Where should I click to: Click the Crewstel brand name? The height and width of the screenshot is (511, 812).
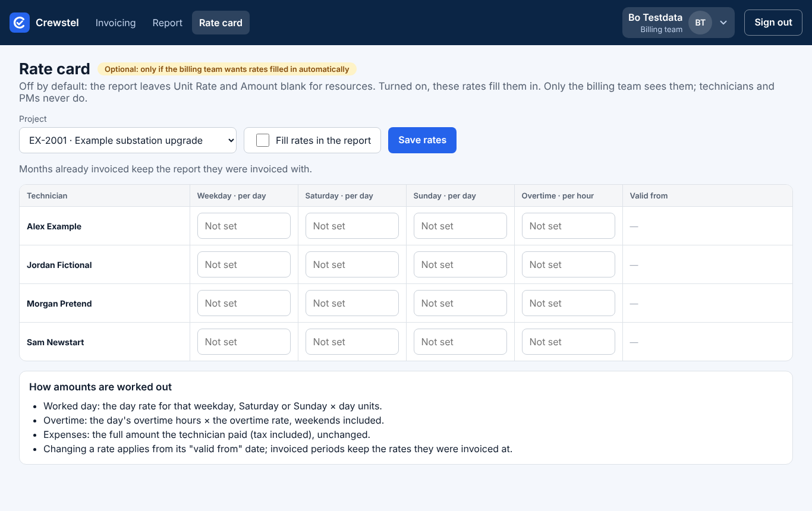(57, 23)
